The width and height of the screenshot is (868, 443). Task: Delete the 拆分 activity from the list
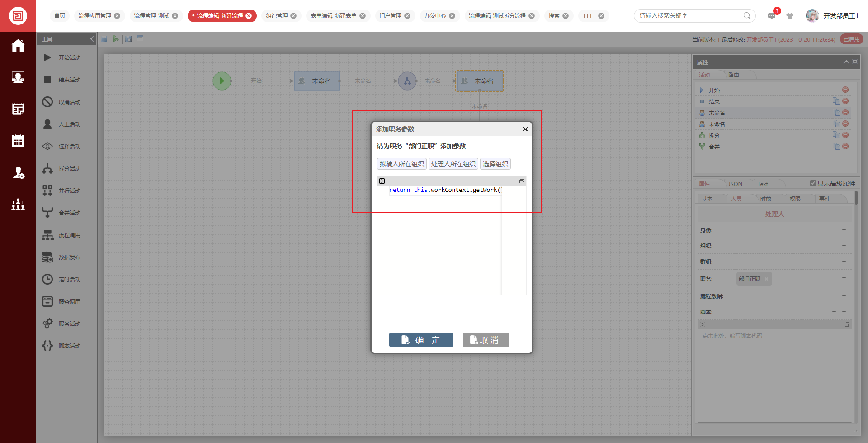[x=845, y=135]
